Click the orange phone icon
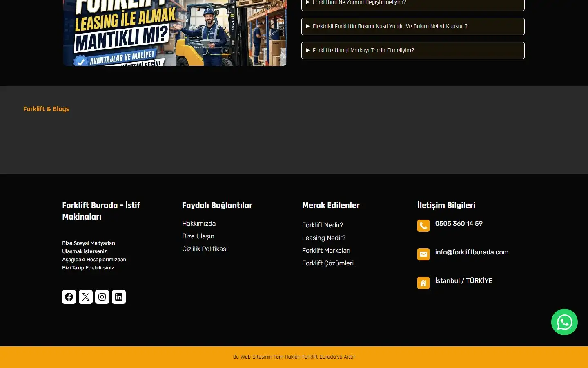The width and height of the screenshot is (588, 368). tap(423, 226)
